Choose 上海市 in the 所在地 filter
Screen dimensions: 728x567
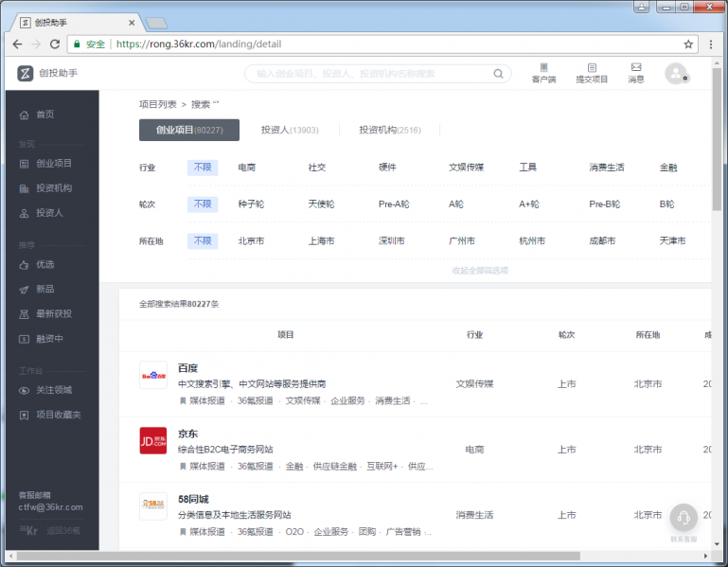322,241
